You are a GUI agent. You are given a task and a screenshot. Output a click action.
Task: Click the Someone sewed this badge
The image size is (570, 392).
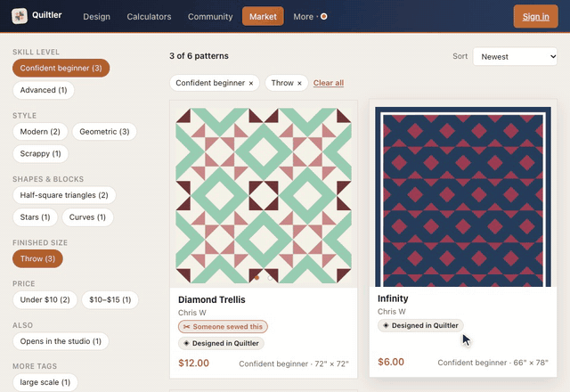223,327
